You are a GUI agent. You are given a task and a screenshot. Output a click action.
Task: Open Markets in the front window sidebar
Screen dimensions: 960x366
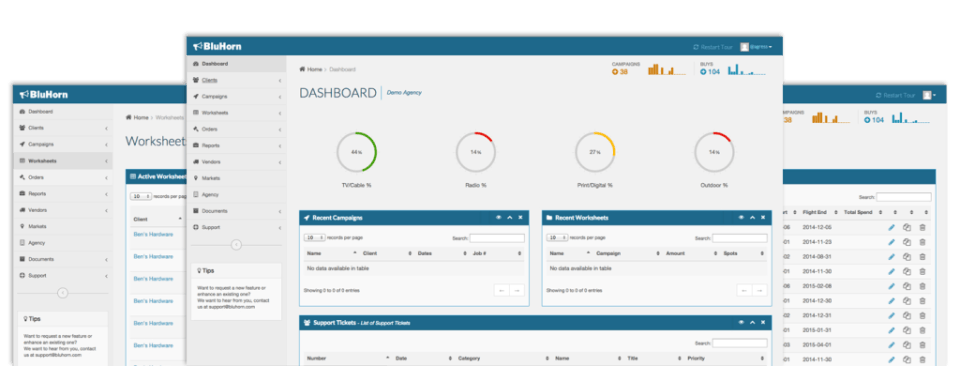pos(236,178)
